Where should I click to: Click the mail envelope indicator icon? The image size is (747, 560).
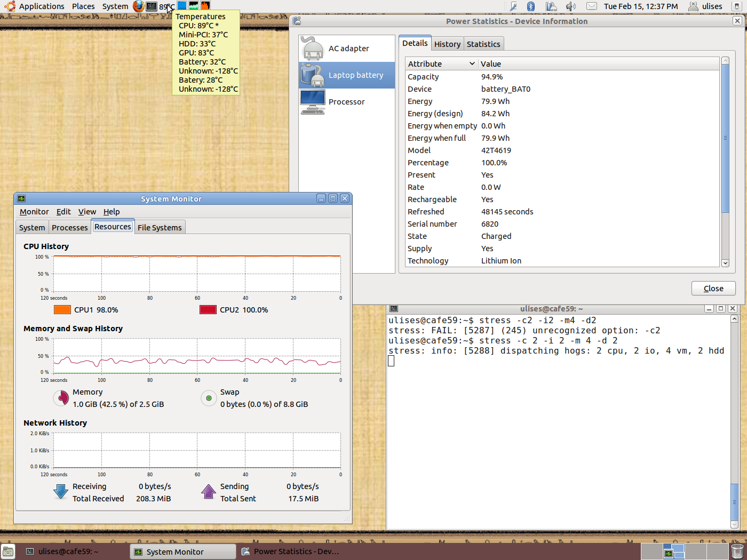pyautogui.click(x=591, y=6)
